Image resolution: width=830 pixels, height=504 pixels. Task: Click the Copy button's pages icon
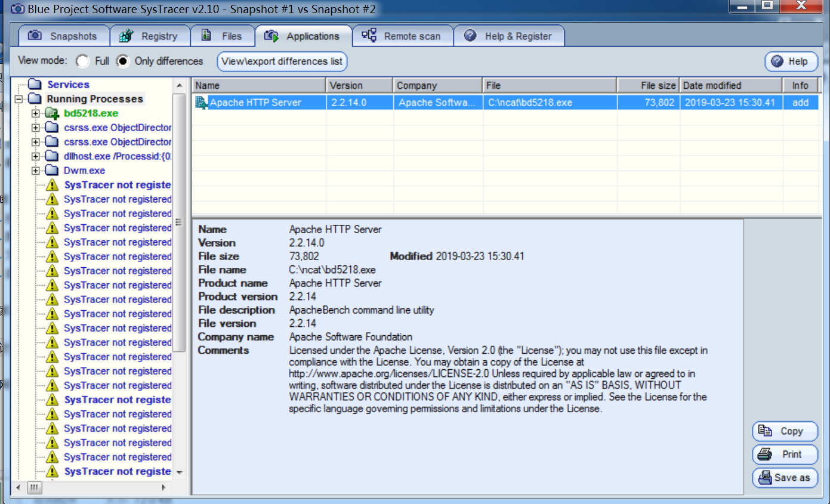pyautogui.click(x=765, y=430)
